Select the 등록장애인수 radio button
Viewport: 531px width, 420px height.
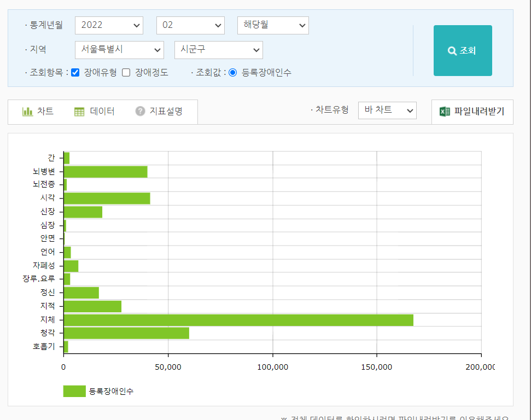click(x=233, y=73)
